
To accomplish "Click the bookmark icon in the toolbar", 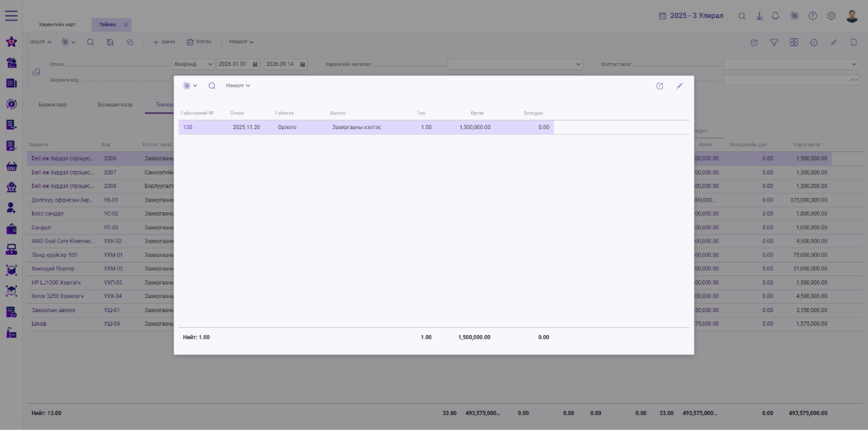I will (x=854, y=43).
